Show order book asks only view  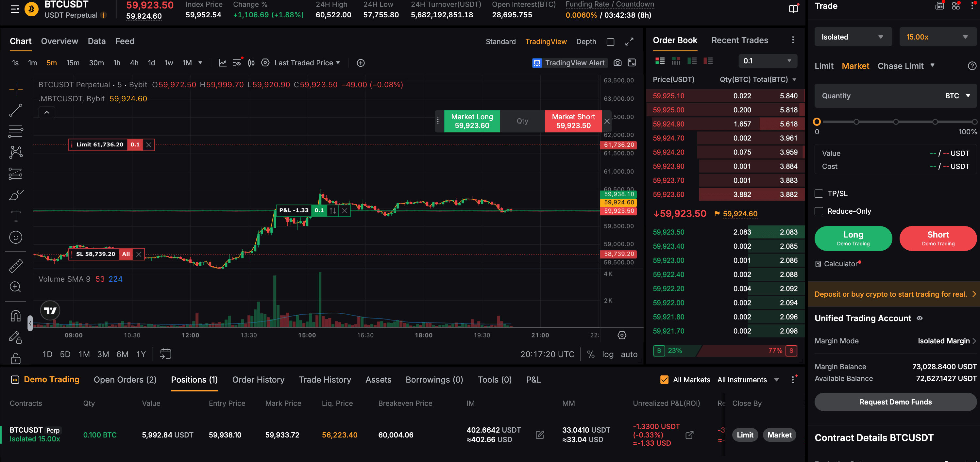click(x=708, y=61)
